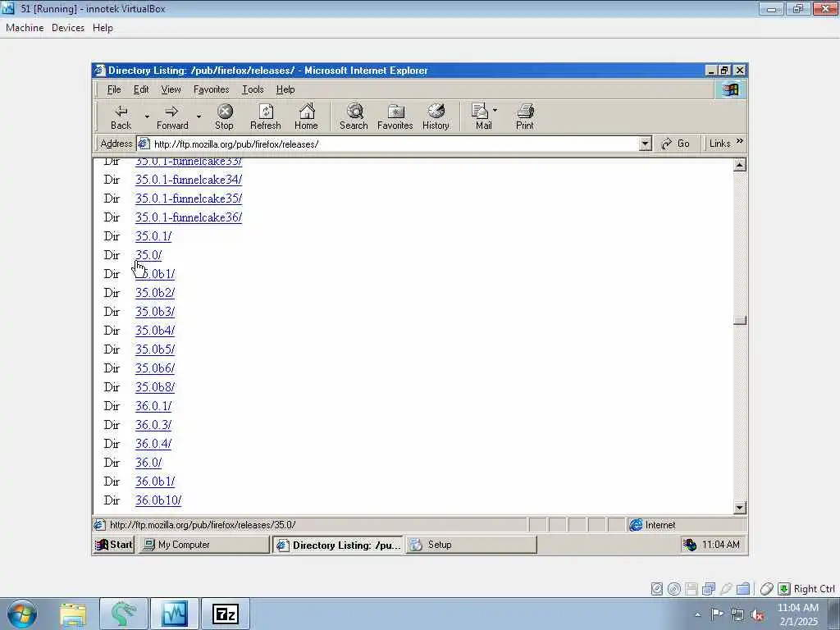Image resolution: width=840 pixels, height=630 pixels.
Task: Click the address bar URL field
Action: (x=395, y=144)
